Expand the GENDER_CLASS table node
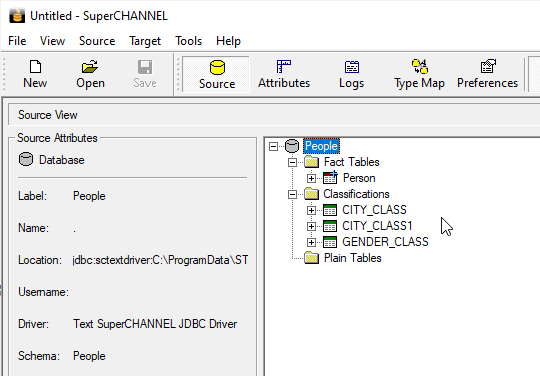This screenshot has height=376, width=540. (311, 242)
